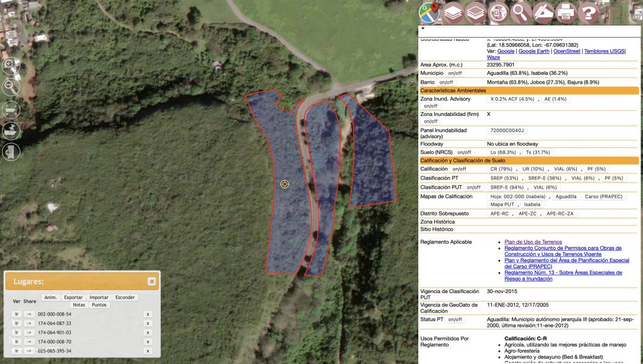This screenshot has height=364, width=643.
Task: Open the Plan de Uso de Terrenos link
Action: pos(533,242)
